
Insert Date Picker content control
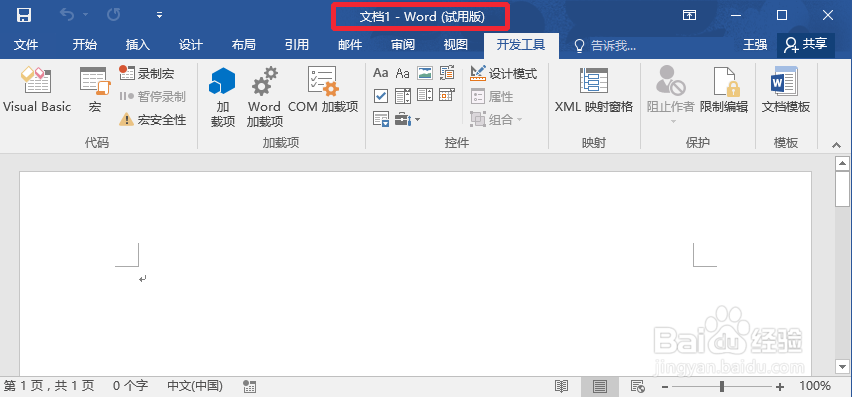tap(447, 96)
